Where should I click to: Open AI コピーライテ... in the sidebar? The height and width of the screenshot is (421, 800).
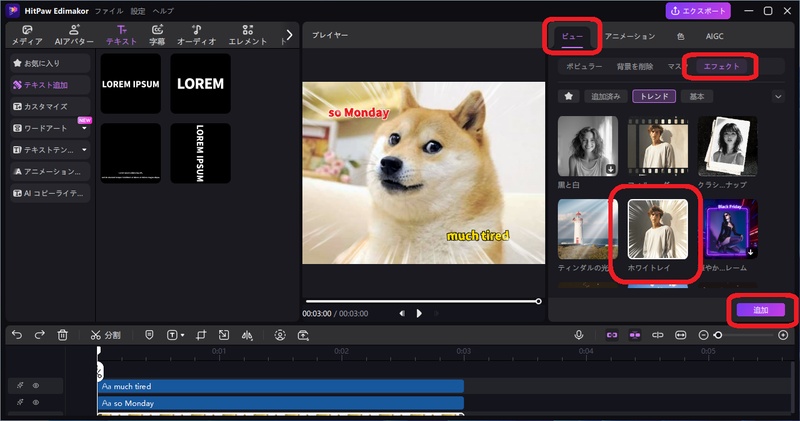point(50,193)
